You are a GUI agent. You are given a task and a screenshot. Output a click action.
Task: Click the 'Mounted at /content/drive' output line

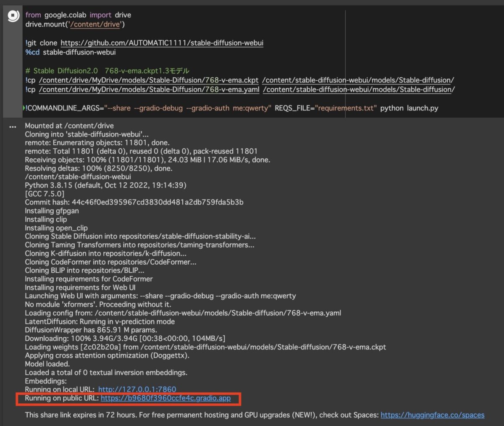click(69, 126)
